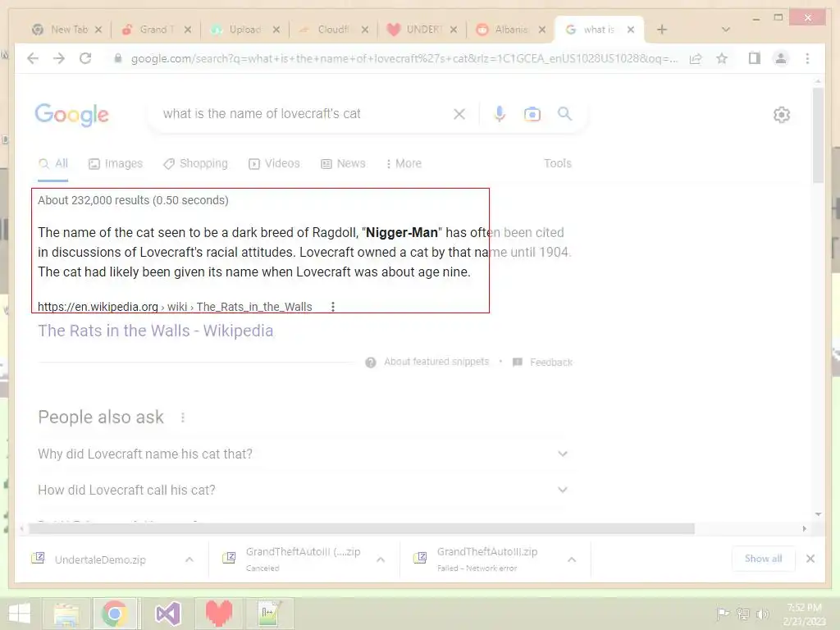Open the Chrome profile avatar
The image size is (840, 630).
pos(781,58)
